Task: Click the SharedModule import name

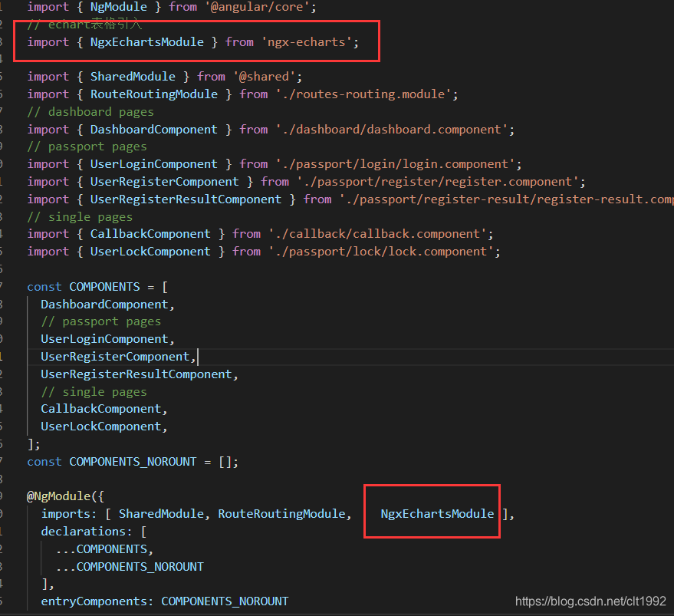Action: pos(133,76)
